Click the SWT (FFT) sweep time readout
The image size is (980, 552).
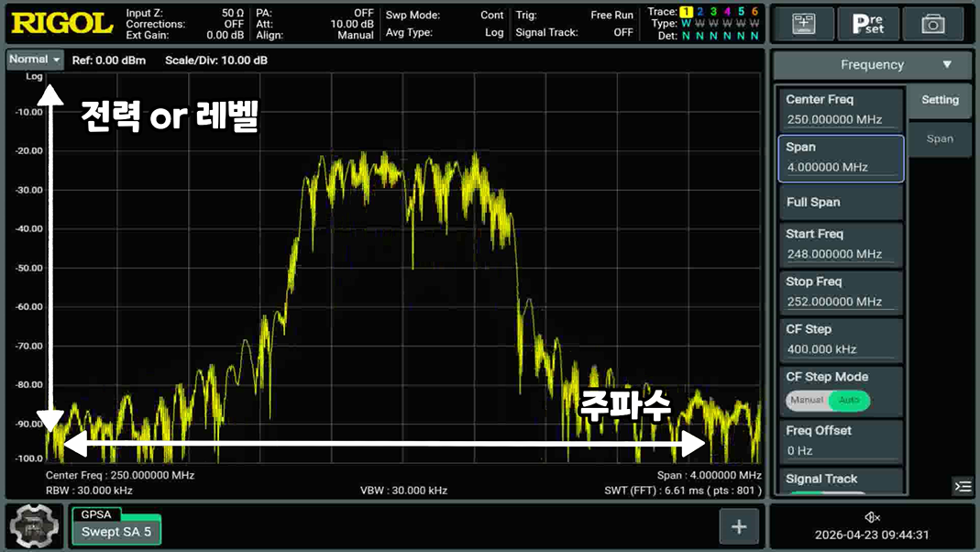[x=682, y=491]
